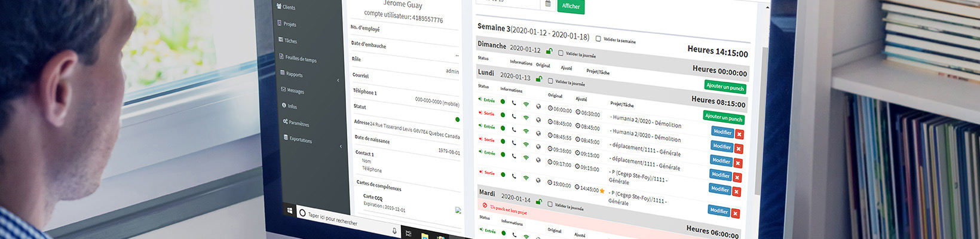Open Feuilles de temps in the sidebar
The height and width of the screenshot is (239, 980).
click(300, 59)
